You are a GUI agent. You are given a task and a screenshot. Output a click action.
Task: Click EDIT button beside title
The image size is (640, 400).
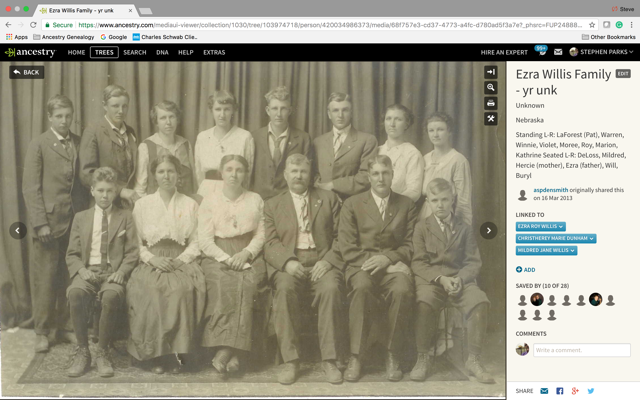[x=623, y=73]
